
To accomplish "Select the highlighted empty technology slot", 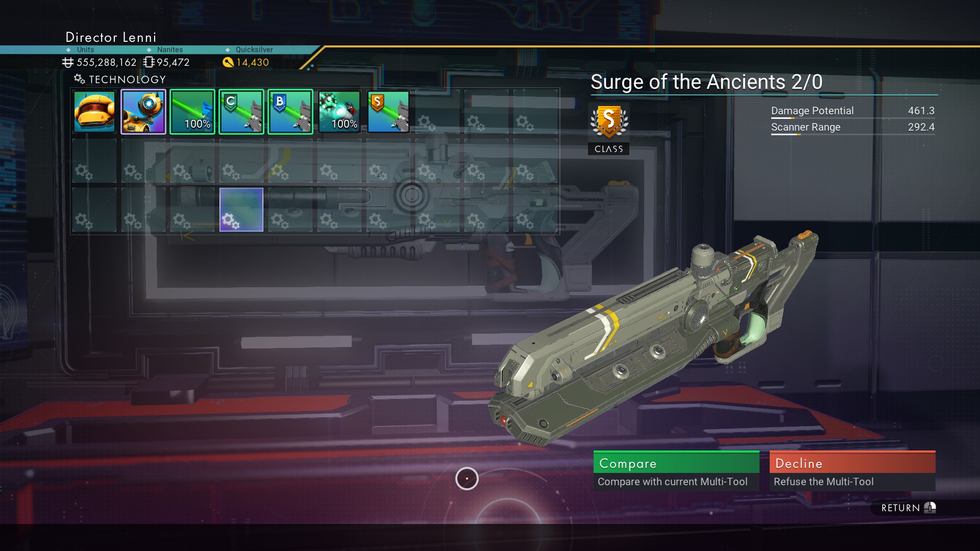I will [241, 210].
